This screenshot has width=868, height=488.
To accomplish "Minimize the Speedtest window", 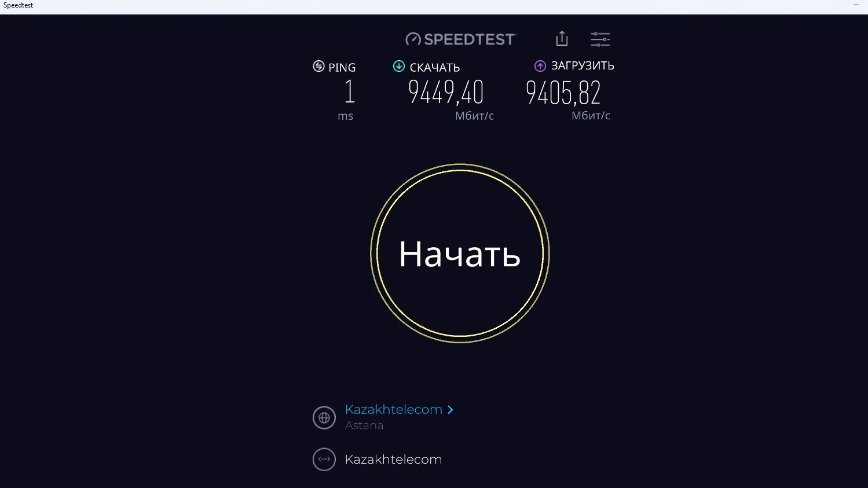I will pyautogui.click(x=856, y=5).
